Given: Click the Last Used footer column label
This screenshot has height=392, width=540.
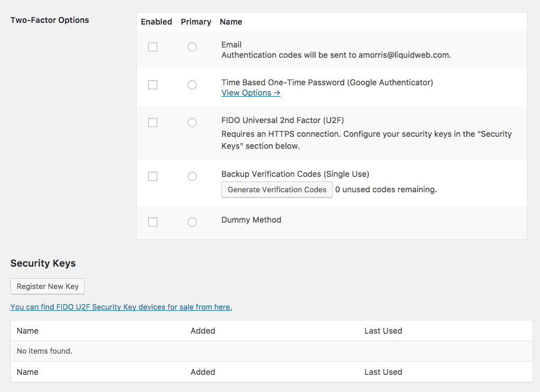Looking at the screenshot, I should coord(383,372).
